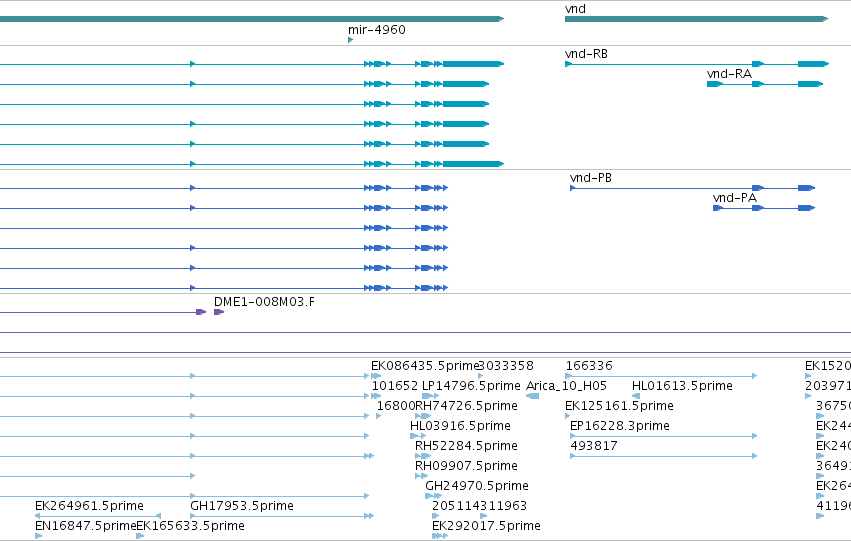Select EST HL01613.5prime

(636, 396)
